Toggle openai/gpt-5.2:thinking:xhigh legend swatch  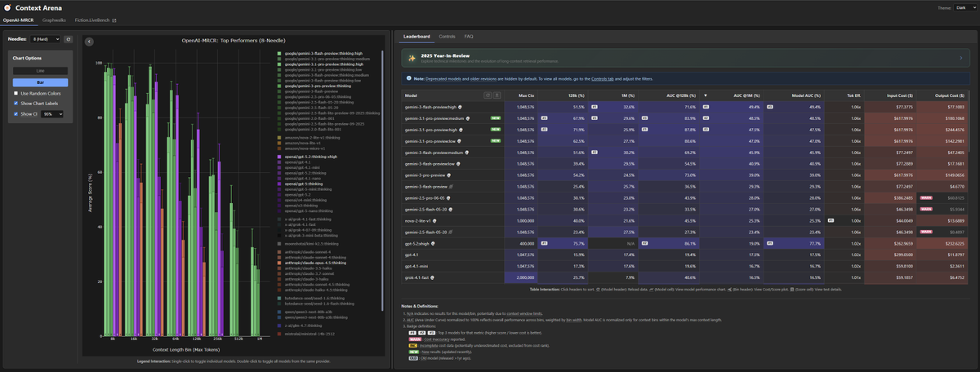[279, 155]
